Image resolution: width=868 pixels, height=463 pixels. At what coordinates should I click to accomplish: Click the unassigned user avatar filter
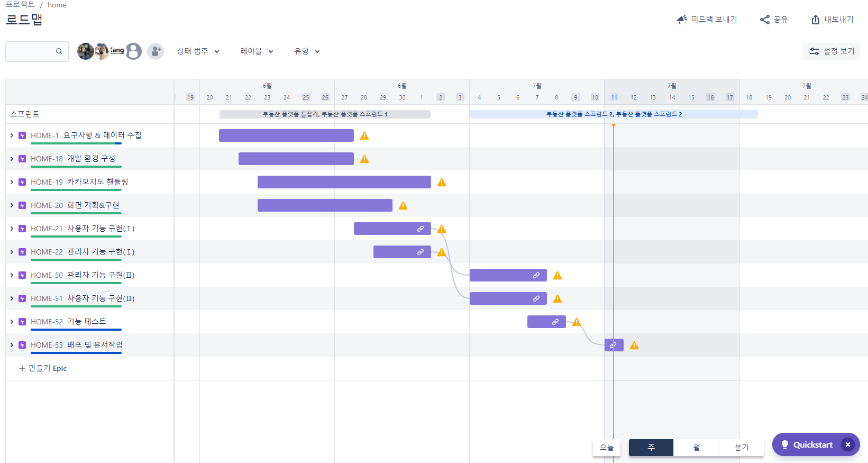pos(134,51)
